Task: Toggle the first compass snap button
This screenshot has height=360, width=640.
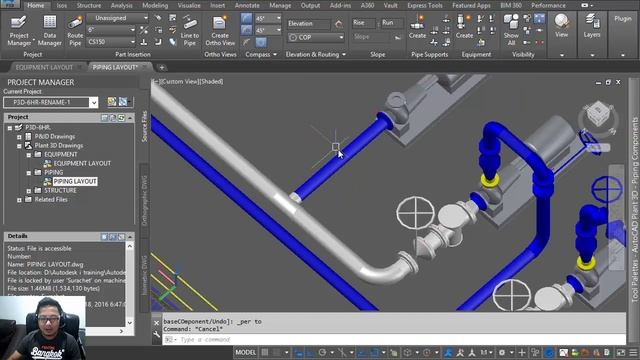Action: pos(246,18)
